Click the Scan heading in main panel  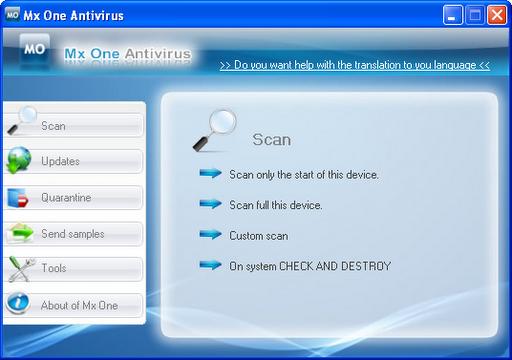coord(271,139)
